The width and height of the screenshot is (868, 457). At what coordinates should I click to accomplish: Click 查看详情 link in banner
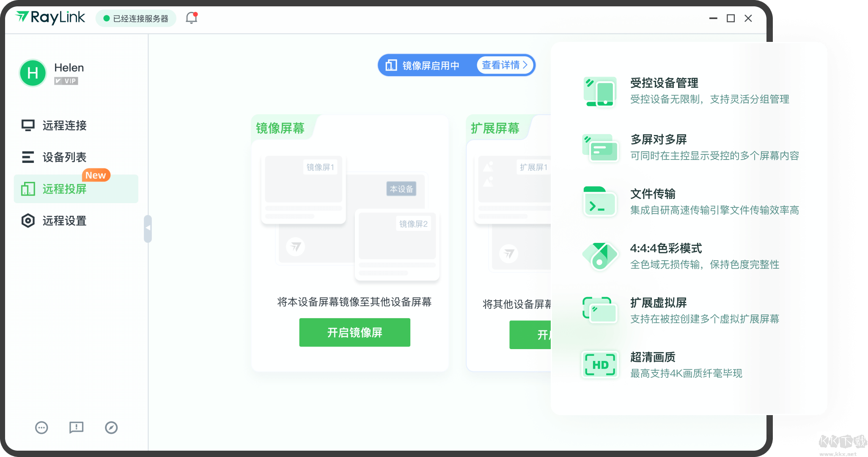pyautogui.click(x=503, y=65)
